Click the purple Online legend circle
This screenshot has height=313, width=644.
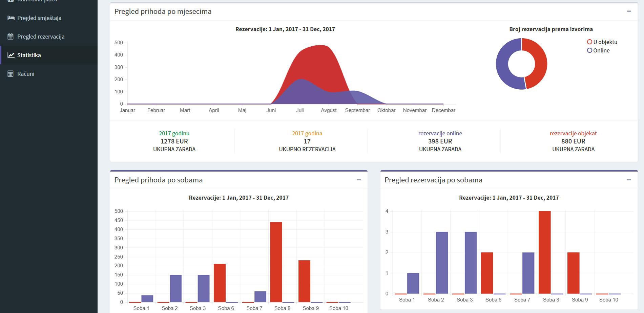[x=589, y=50]
